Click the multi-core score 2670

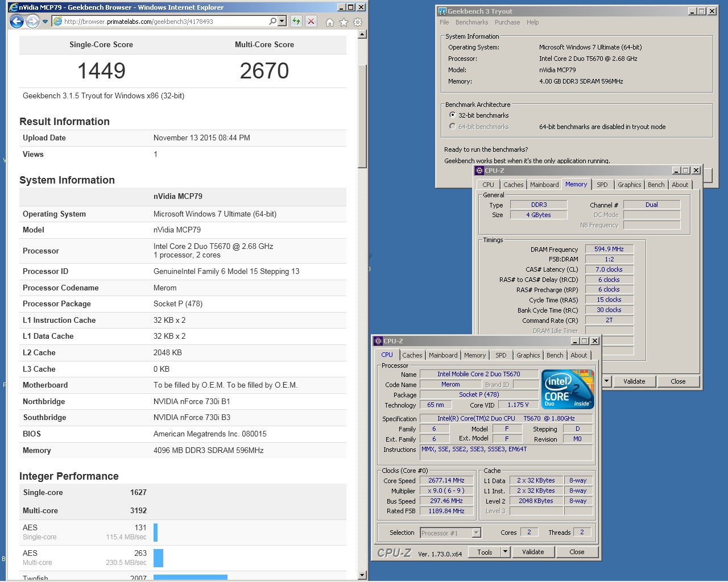pos(264,71)
